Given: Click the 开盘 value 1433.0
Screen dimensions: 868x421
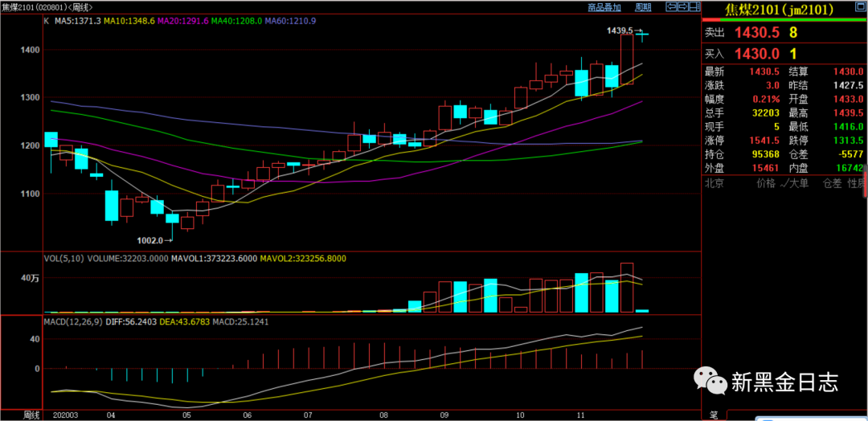Looking at the screenshot, I should coord(848,100).
